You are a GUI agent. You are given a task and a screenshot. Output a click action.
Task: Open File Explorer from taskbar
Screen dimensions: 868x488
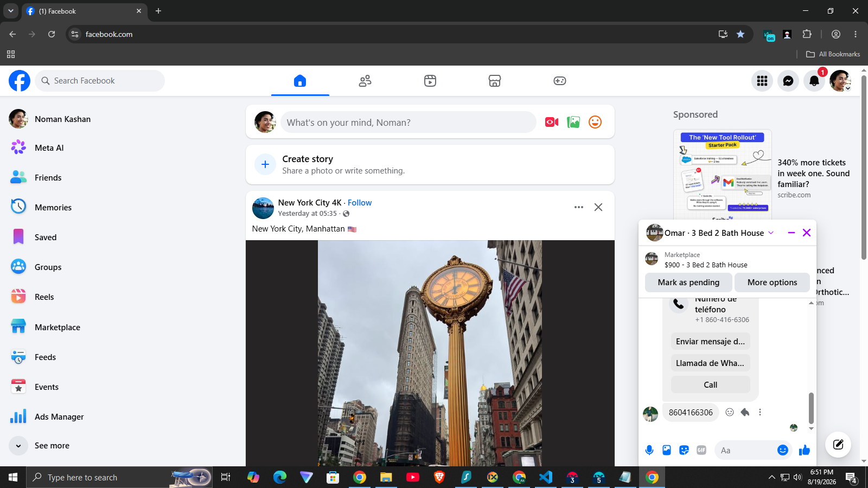click(x=386, y=477)
